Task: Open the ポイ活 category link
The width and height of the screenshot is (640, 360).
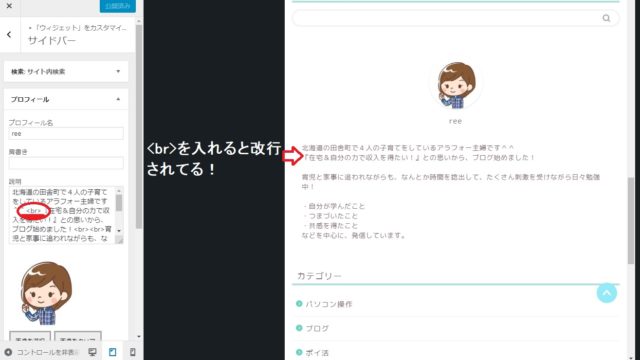Action: pyautogui.click(x=317, y=353)
